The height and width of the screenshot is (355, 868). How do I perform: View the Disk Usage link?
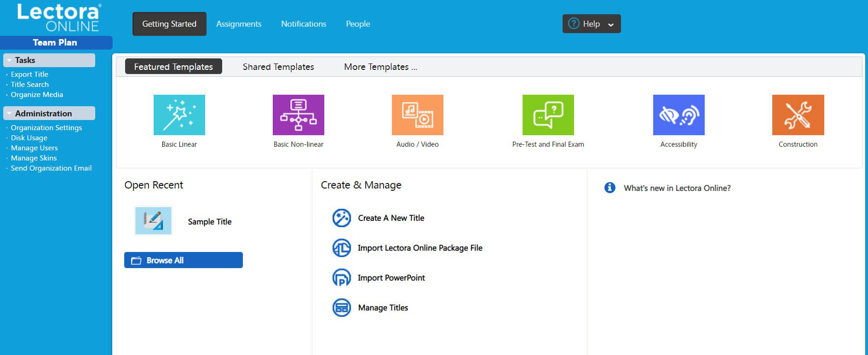coord(29,137)
